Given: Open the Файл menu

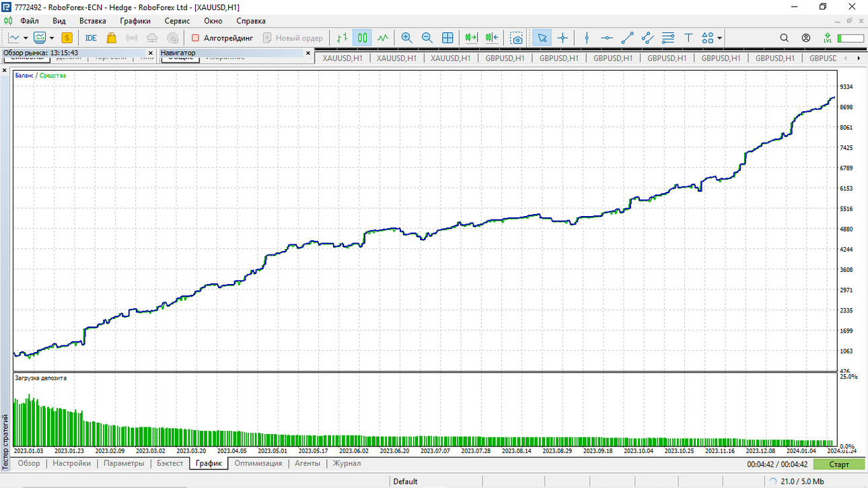Looking at the screenshot, I should coord(29,21).
